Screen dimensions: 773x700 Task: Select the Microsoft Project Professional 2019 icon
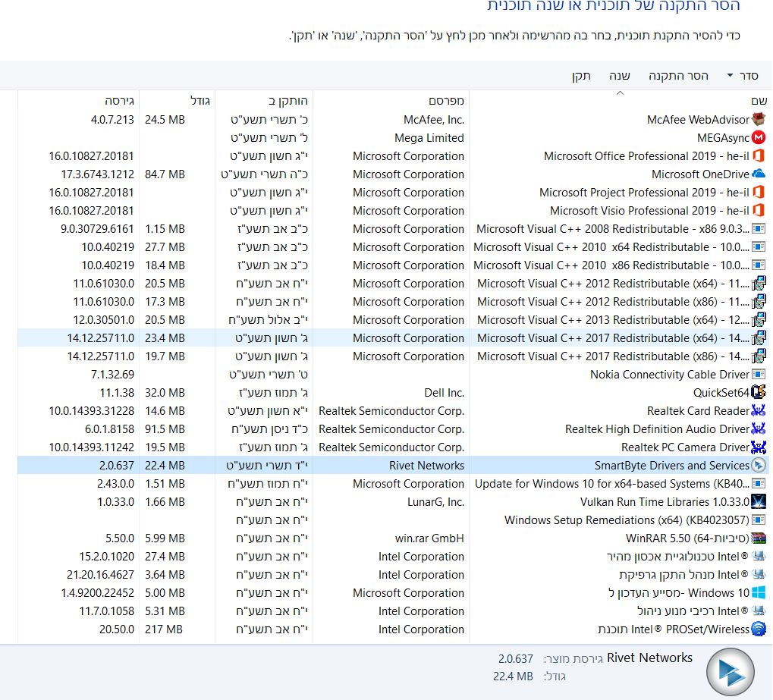point(759,193)
